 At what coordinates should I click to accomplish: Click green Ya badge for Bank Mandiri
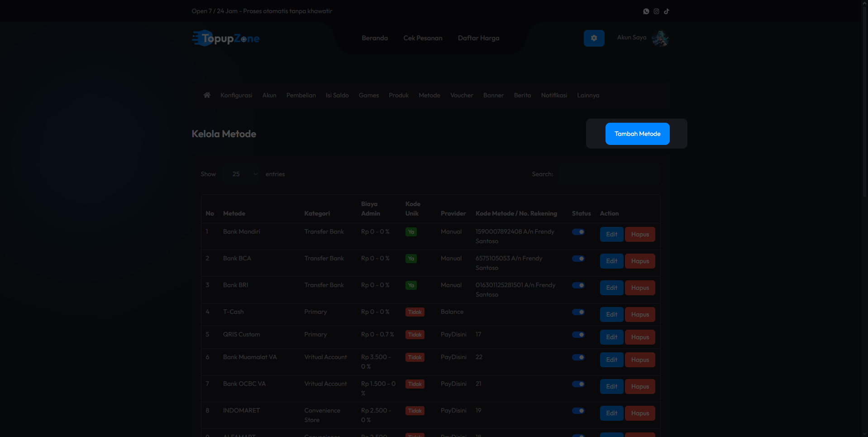pyautogui.click(x=411, y=232)
